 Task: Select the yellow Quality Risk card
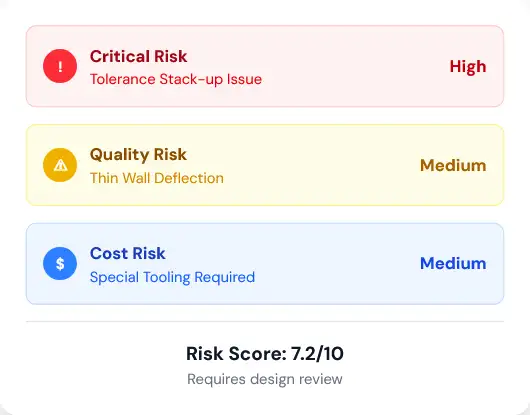[x=265, y=165]
